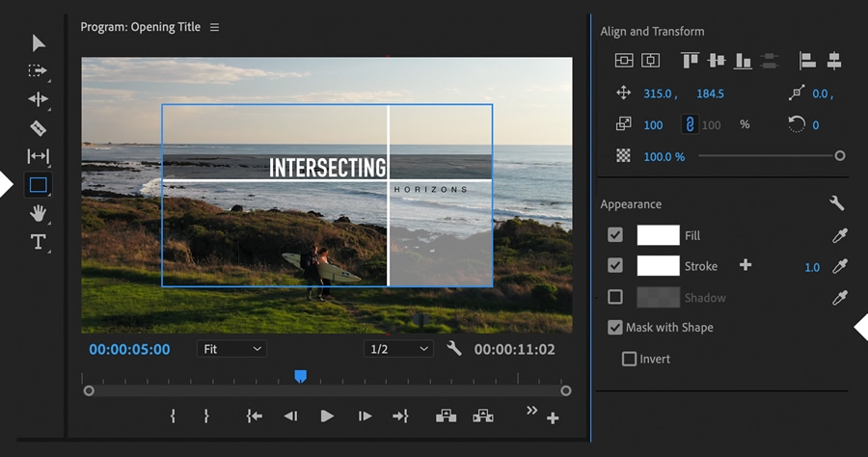Open the Program: Opening Title panel menu
Image resolution: width=868 pixels, height=457 pixels.
[215, 27]
